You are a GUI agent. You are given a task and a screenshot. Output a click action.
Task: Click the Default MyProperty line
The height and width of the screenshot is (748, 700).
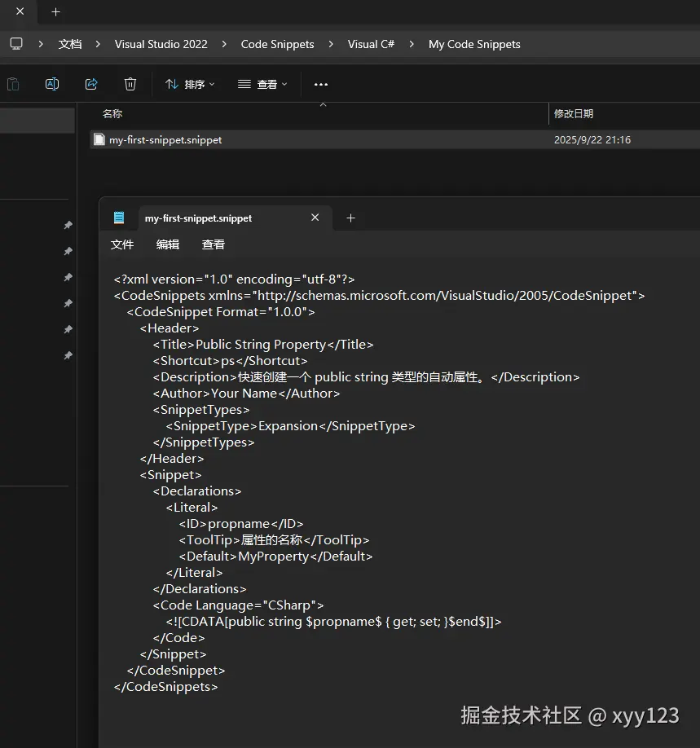point(275,557)
